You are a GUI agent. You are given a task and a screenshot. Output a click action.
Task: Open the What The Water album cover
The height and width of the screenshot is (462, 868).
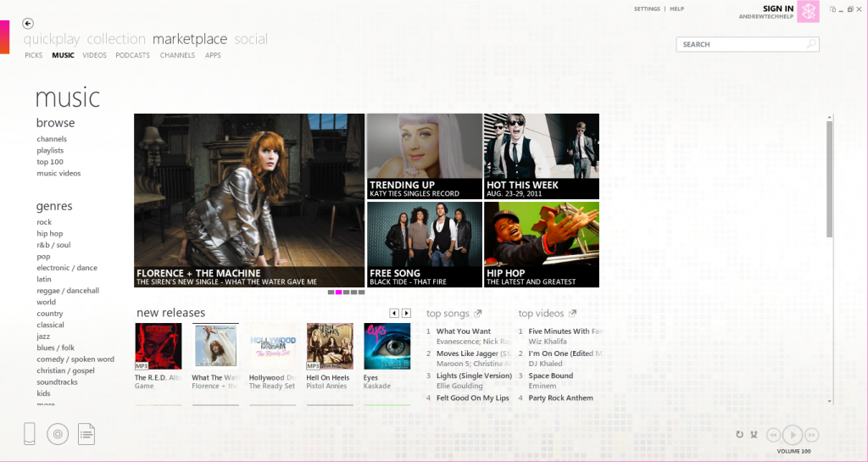tap(216, 347)
